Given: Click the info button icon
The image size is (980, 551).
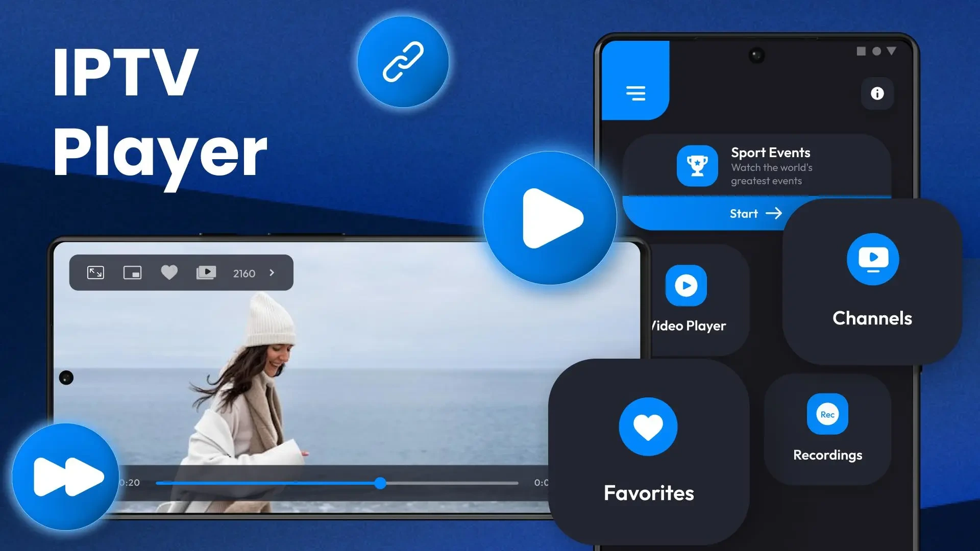Looking at the screenshot, I should pyautogui.click(x=877, y=93).
